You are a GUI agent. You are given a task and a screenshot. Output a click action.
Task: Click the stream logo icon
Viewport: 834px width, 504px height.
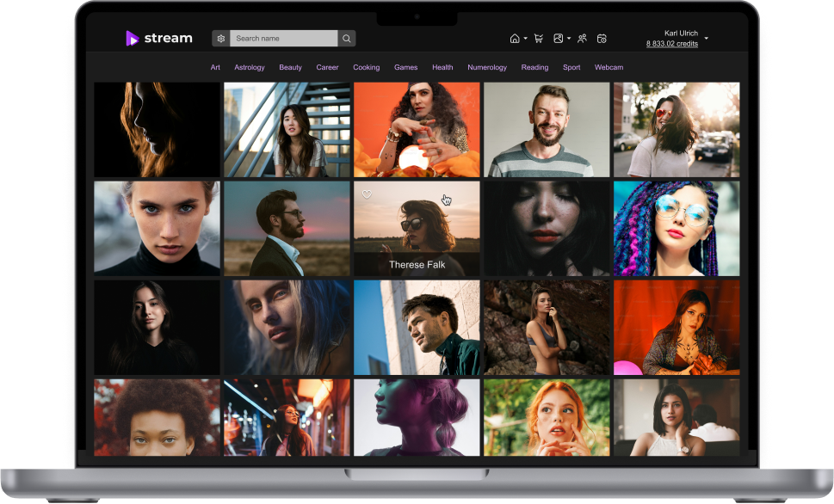pyautogui.click(x=133, y=38)
